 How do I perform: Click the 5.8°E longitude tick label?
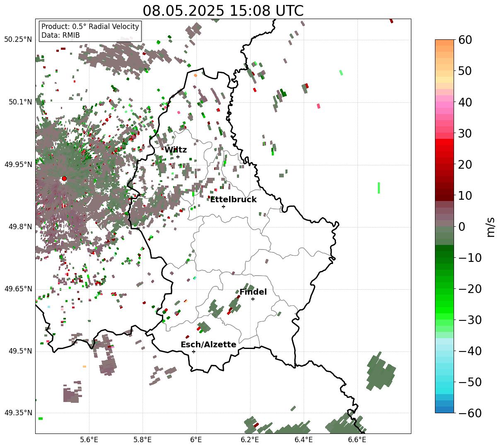click(143, 440)
